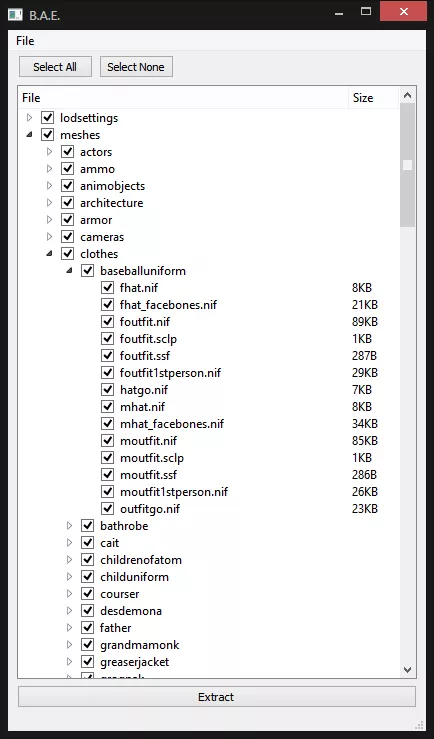Viewport: 434px width, 739px height.
Task: Toggle the outfitgo.nif checkbox
Action: click(107, 509)
